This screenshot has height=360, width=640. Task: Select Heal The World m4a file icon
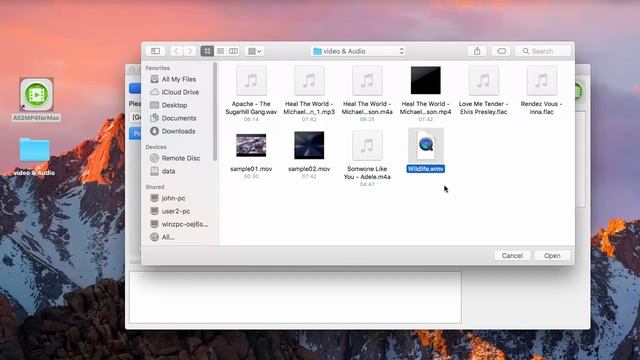367,80
